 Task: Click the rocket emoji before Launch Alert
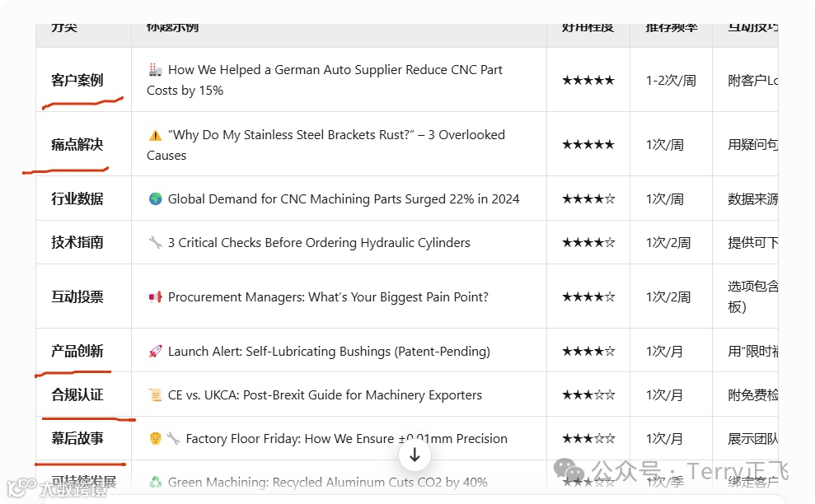pyautogui.click(x=155, y=352)
